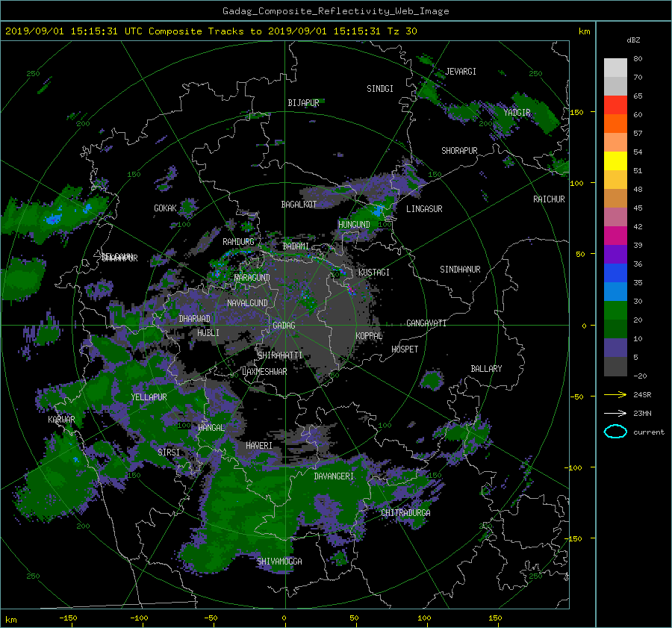Click the NAVALGUND city label

[247, 302]
